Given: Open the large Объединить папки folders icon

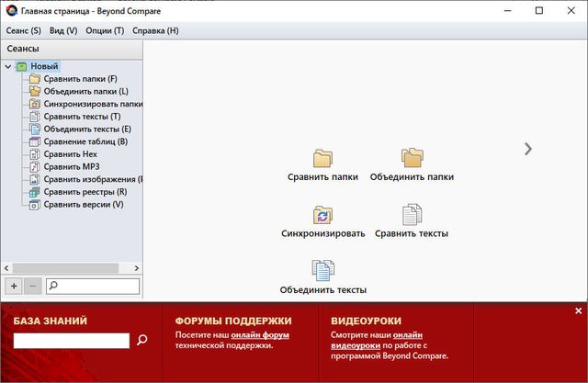Looking at the screenshot, I should [x=413, y=157].
